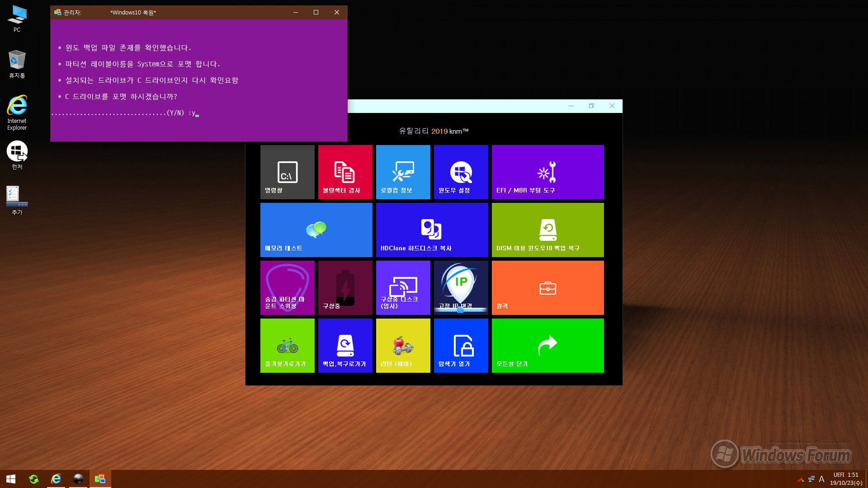Click the IME 'A' language indicator
Image resolution: width=868 pixels, height=488 pixels.
point(821,479)
